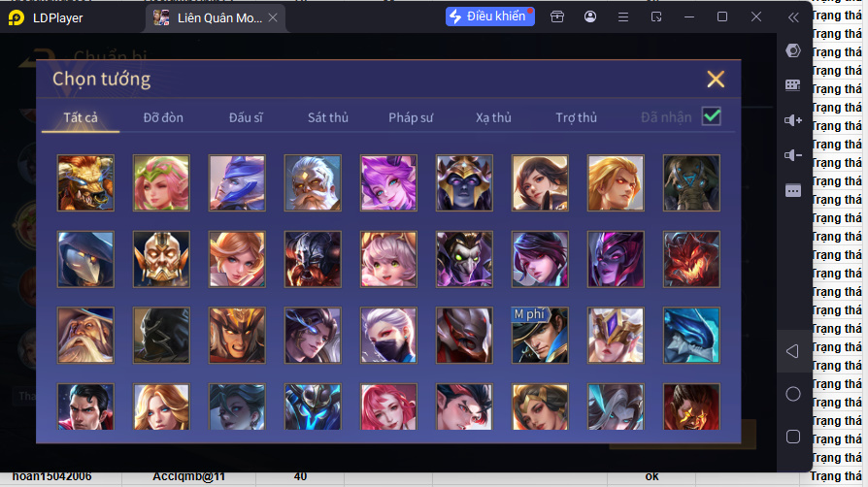Open LDPlayer settings hexagon icon in sidebar
Viewport: 868px width, 487px height.
pos(792,51)
